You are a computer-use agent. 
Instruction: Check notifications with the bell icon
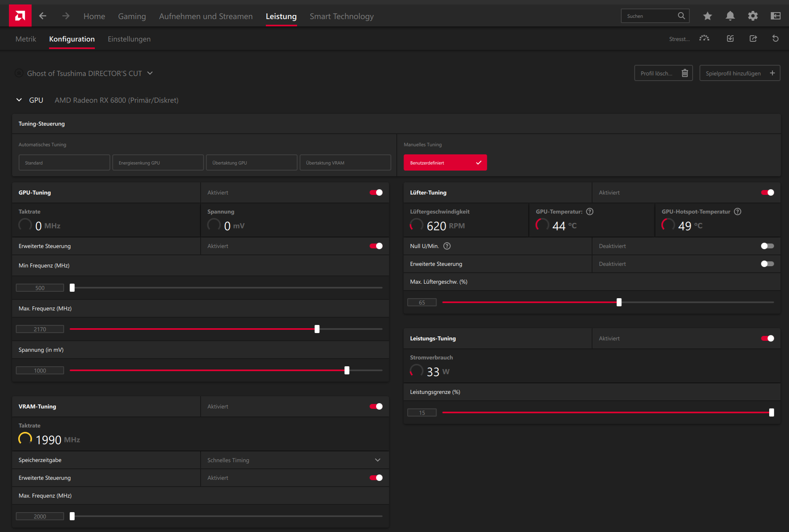(x=730, y=16)
